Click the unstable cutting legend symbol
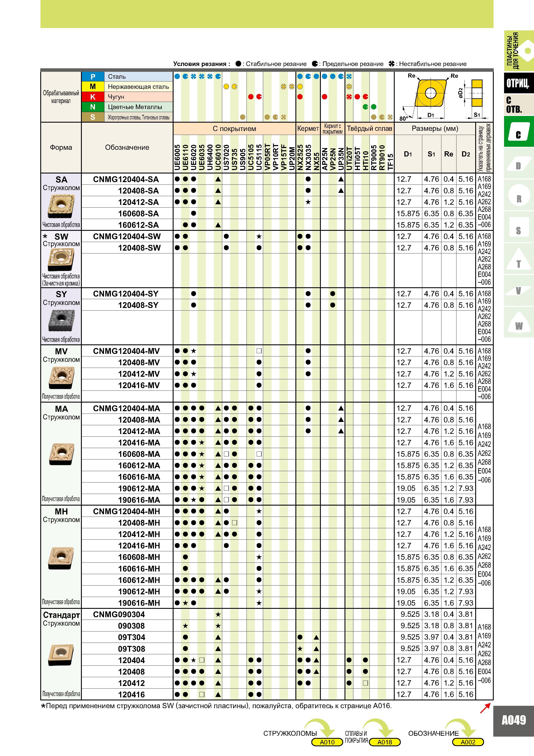The image size is (534, 756). tap(391, 64)
